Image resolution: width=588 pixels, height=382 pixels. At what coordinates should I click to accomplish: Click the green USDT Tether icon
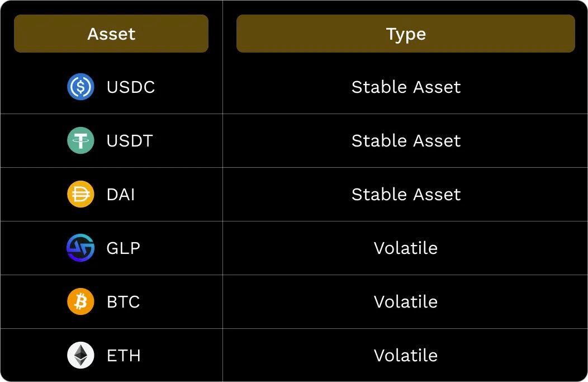click(80, 140)
